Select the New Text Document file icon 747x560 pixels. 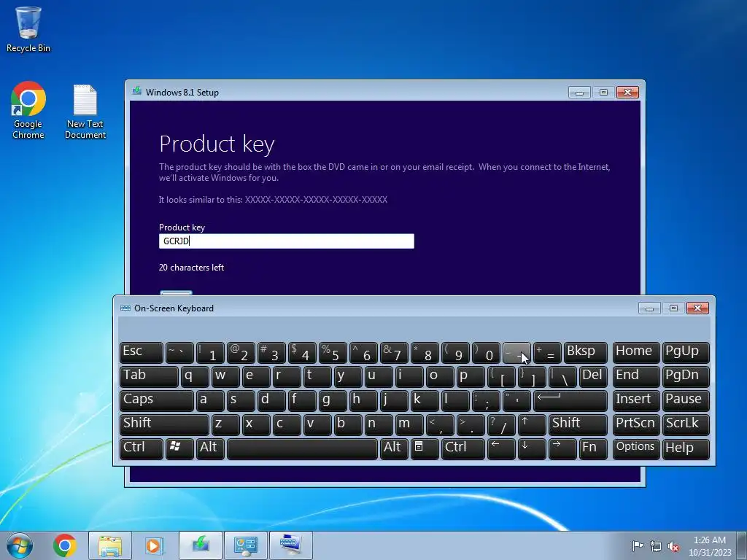pyautogui.click(x=85, y=112)
